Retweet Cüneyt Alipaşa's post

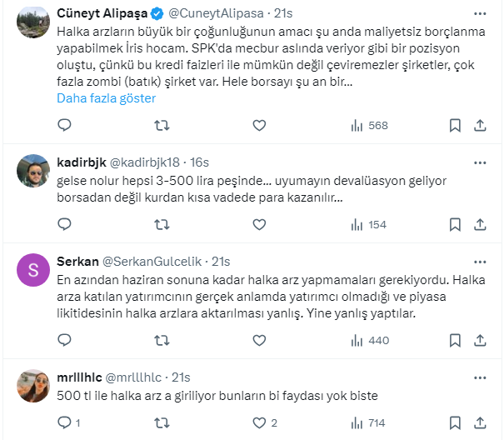(162, 125)
